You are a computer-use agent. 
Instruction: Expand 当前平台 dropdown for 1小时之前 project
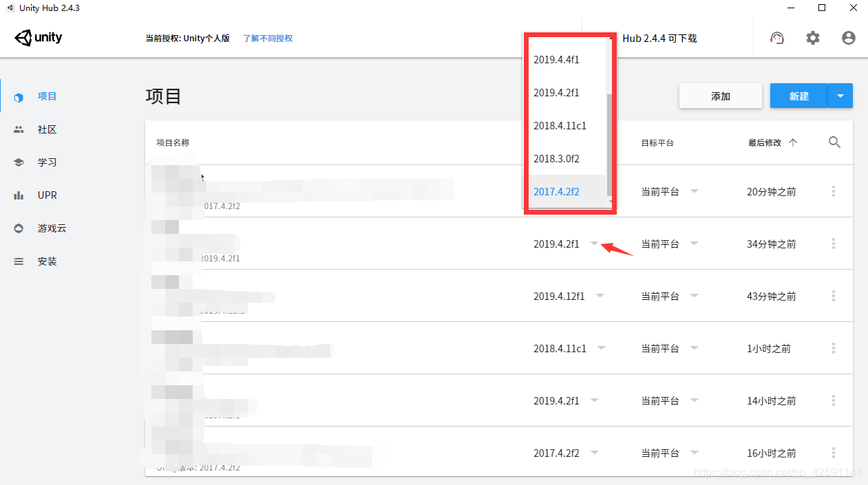pyautogui.click(x=694, y=348)
